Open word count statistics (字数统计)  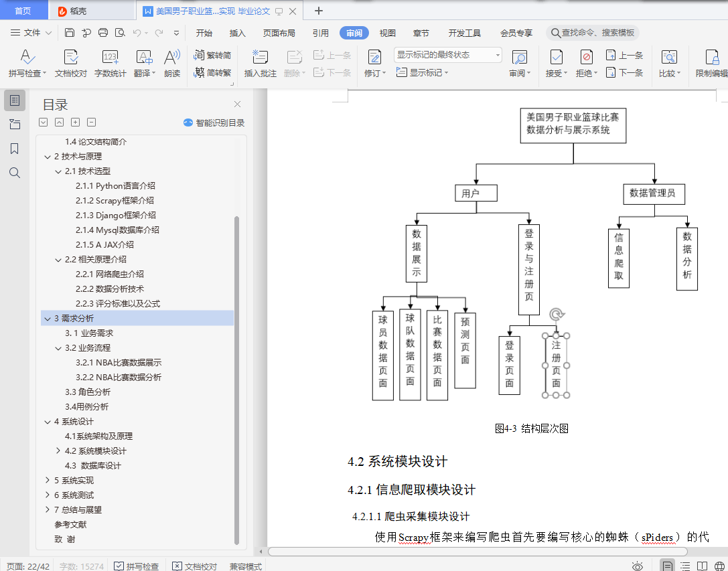[x=110, y=63]
